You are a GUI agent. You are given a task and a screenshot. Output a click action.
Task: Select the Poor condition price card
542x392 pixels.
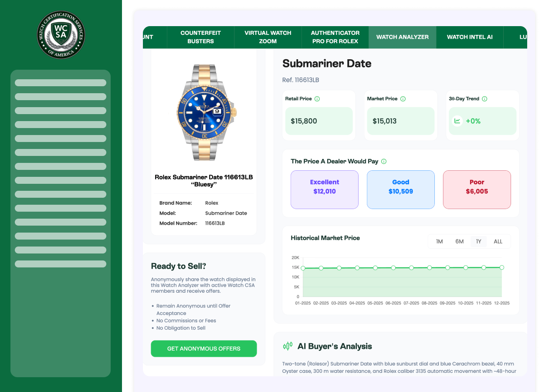pyautogui.click(x=477, y=189)
